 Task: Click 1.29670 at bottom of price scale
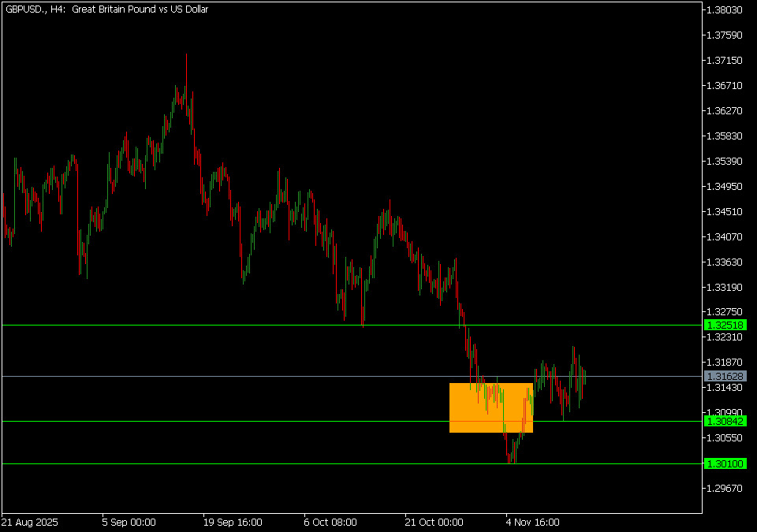pos(725,489)
